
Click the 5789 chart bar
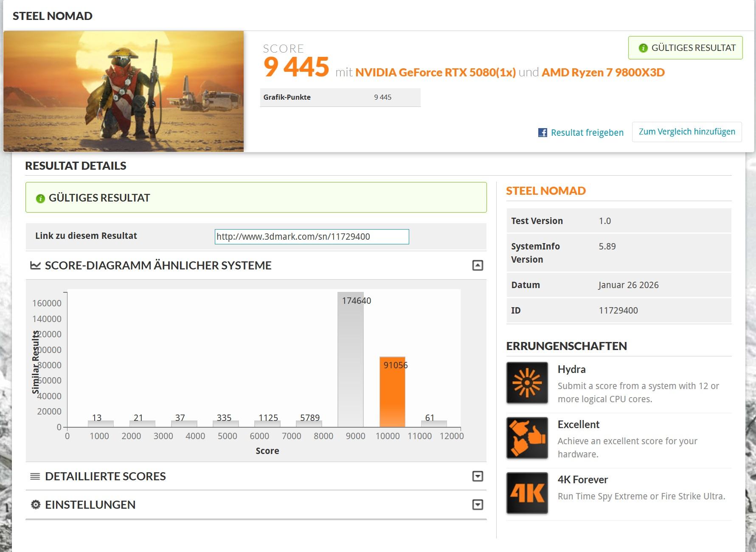click(309, 423)
